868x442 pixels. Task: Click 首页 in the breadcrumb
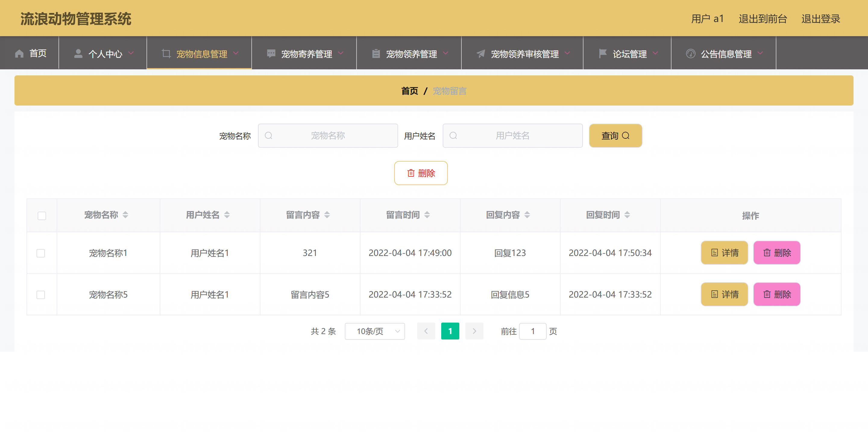[409, 91]
